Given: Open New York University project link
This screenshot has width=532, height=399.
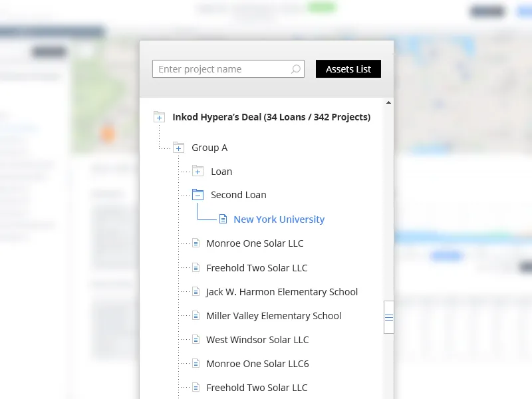Looking at the screenshot, I should 279,219.
